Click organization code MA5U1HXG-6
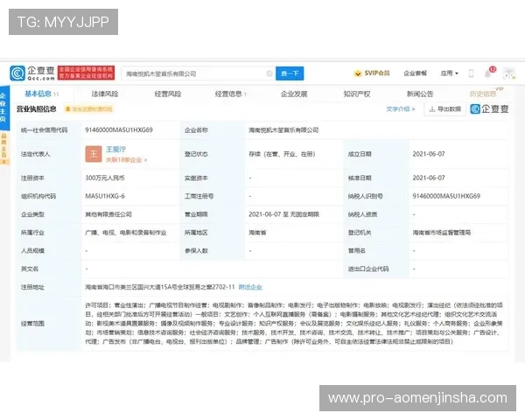Image resolution: width=525 pixels, height=420 pixels. tap(105, 196)
